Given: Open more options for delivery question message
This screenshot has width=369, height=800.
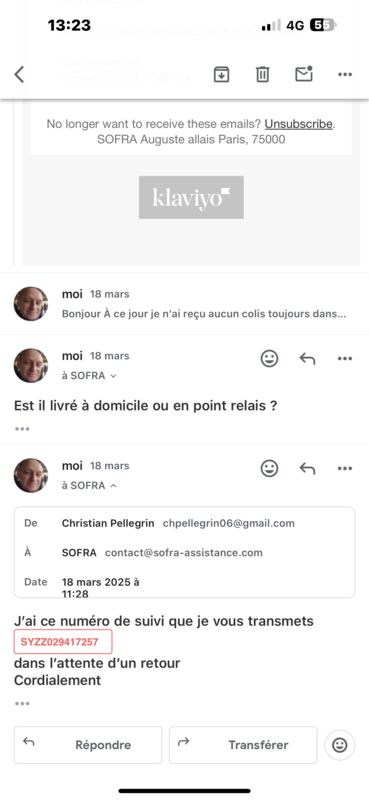Looking at the screenshot, I should pos(345,359).
